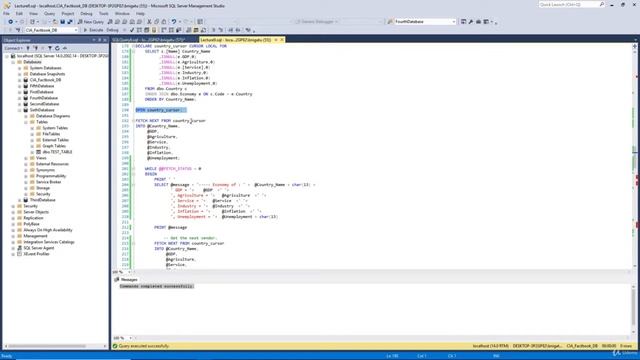The width and height of the screenshot is (640, 360).
Task: Click the activity monitor icon in Object Explorer
Action: click(x=64, y=48)
